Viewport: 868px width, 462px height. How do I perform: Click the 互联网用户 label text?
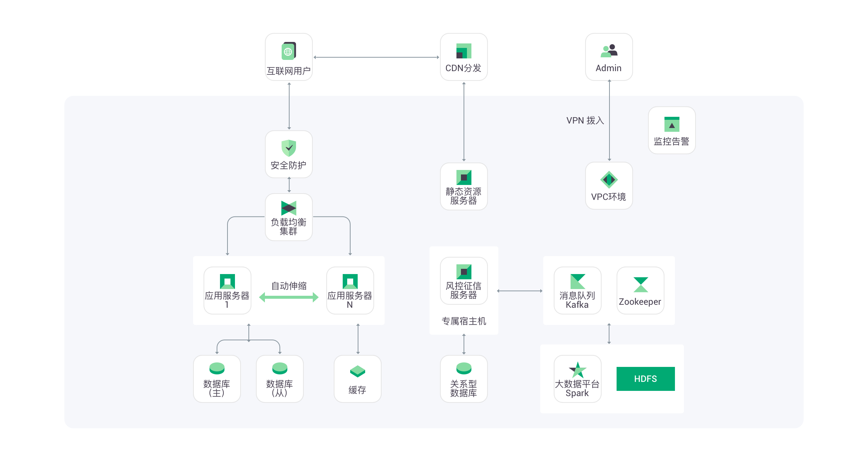pyautogui.click(x=289, y=71)
